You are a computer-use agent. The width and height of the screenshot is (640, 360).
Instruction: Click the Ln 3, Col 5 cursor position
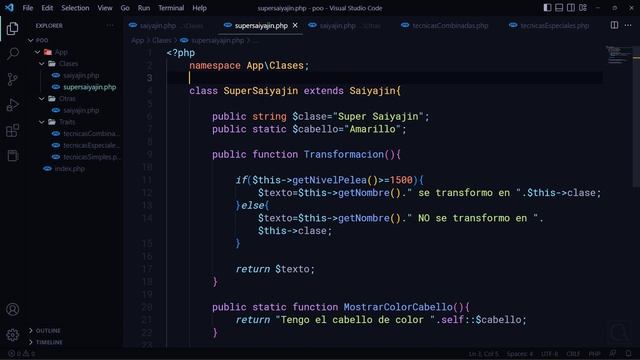tap(483, 353)
